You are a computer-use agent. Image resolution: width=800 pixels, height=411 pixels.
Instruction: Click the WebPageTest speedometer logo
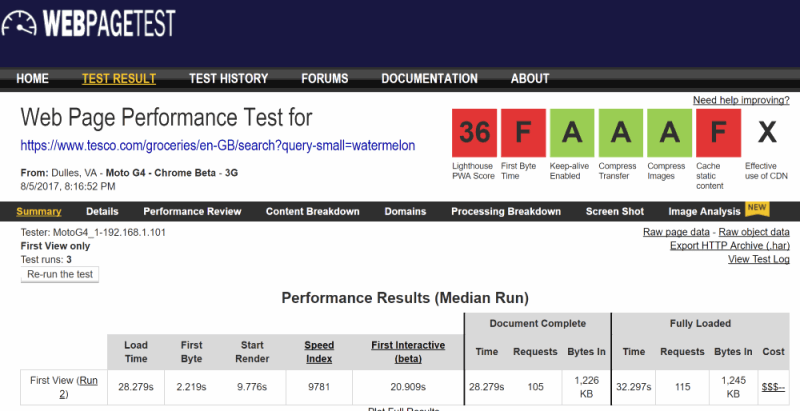click(19, 23)
